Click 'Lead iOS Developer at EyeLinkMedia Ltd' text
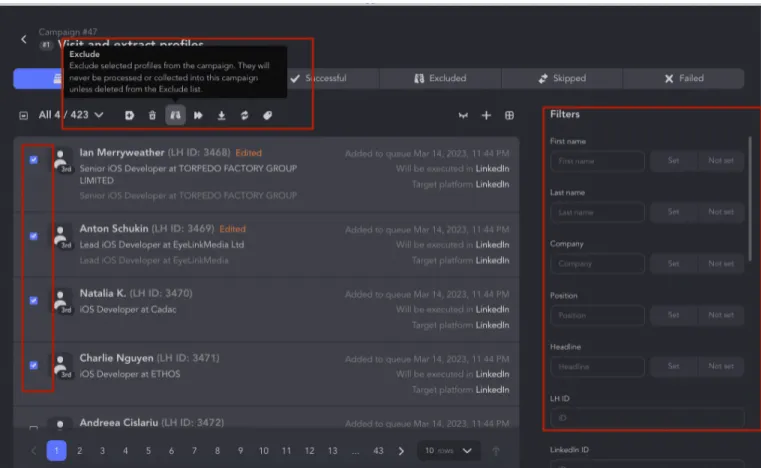This screenshot has width=761, height=468. point(162,245)
